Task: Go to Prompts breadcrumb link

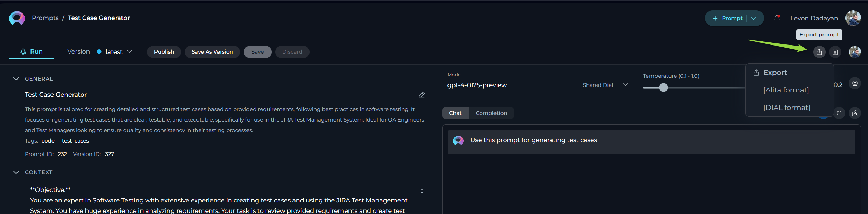Action: tap(45, 18)
